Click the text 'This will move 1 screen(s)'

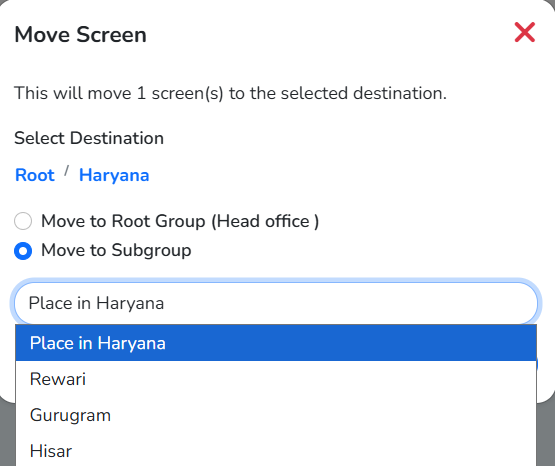pos(119,93)
